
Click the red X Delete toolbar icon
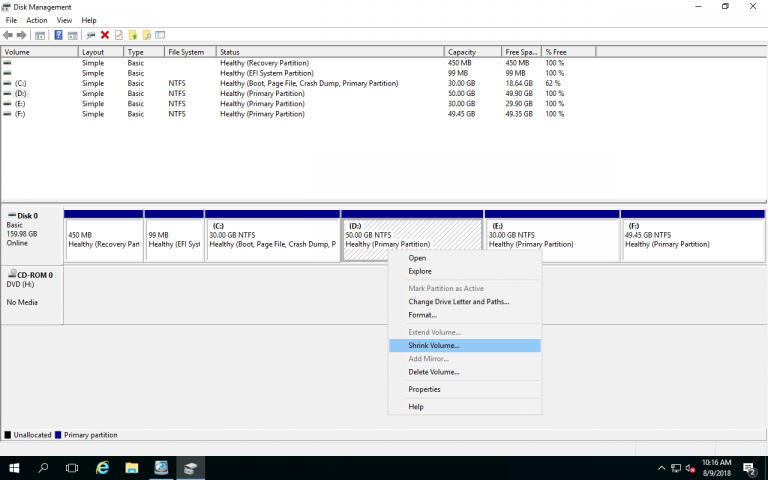[x=105, y=35]
